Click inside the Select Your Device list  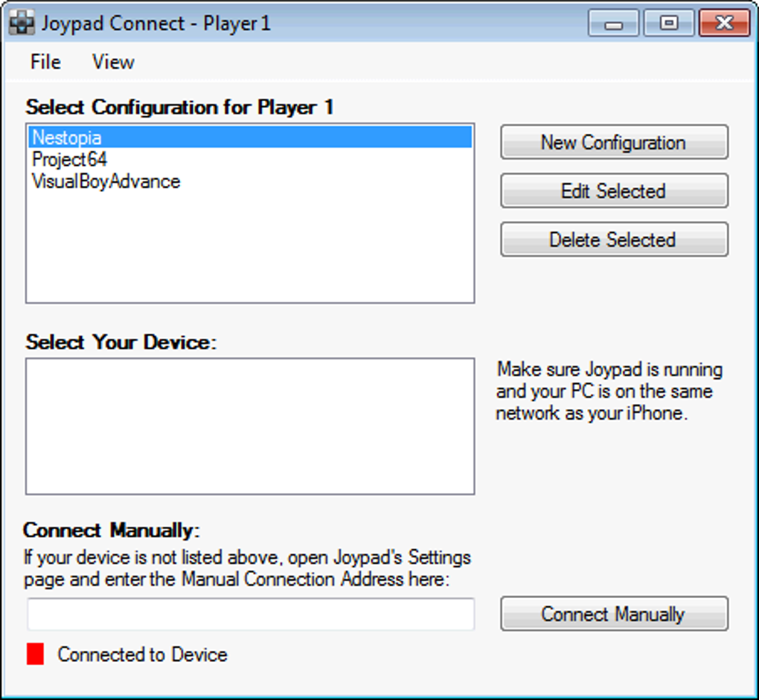(x=250, y=426)
